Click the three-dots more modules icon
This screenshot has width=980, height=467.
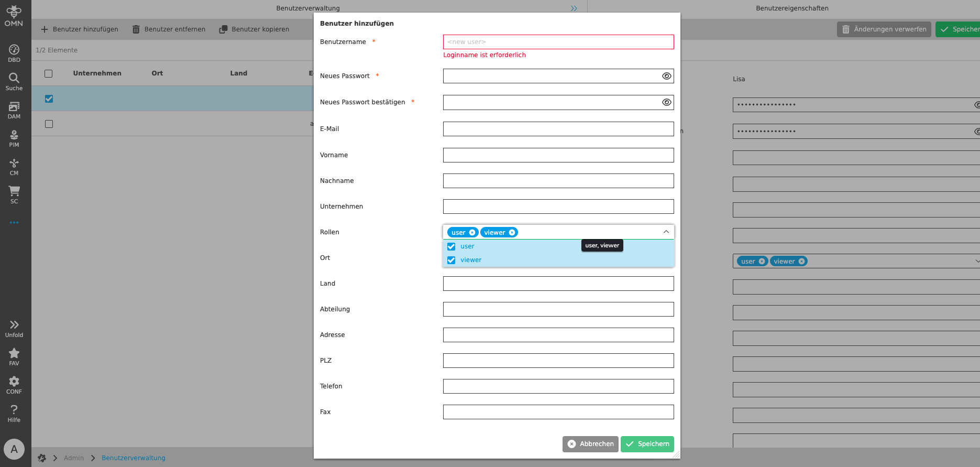(x=14, y=223)
